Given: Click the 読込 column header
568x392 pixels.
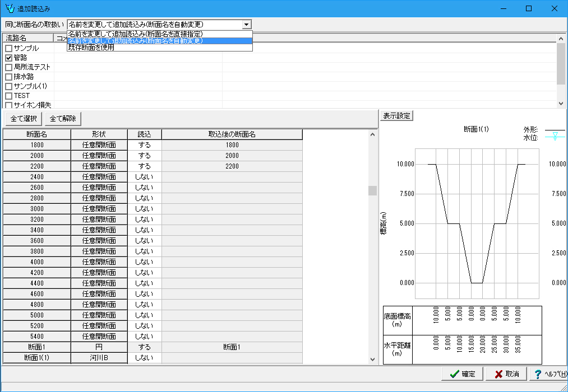Looking at the screenshot, I should coord(144,134).
